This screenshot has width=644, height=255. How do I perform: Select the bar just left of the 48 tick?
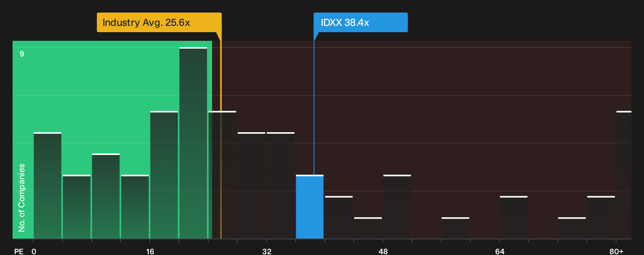pos(368,228)
